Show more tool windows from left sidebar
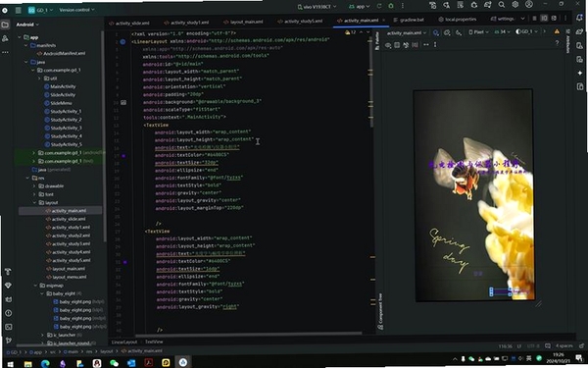Screen dimensions: 588x368 5,53
